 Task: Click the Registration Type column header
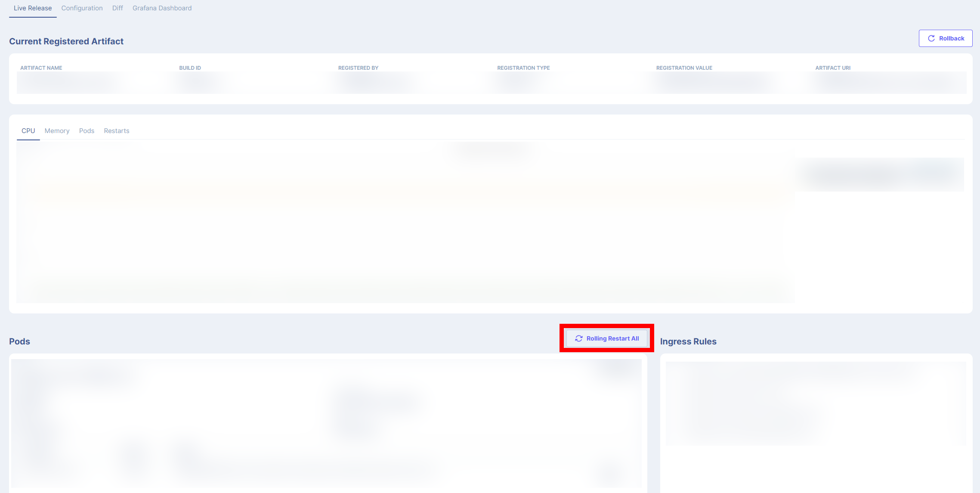click(x=523, y=68)
